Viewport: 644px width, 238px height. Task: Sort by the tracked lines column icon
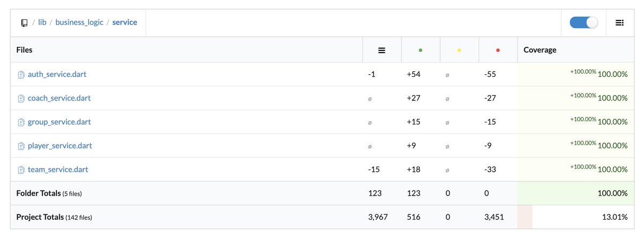pos(382,50)
